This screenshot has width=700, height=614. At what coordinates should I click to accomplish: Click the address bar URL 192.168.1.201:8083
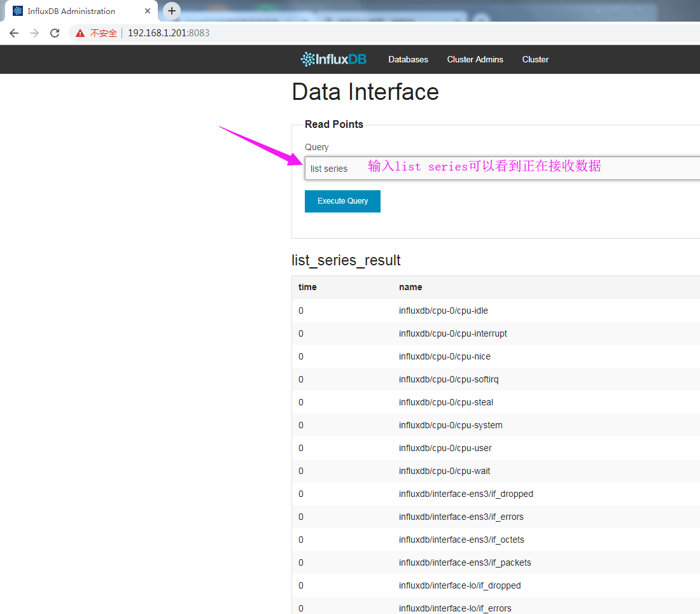pyautogui.click(x=169, y=33)
